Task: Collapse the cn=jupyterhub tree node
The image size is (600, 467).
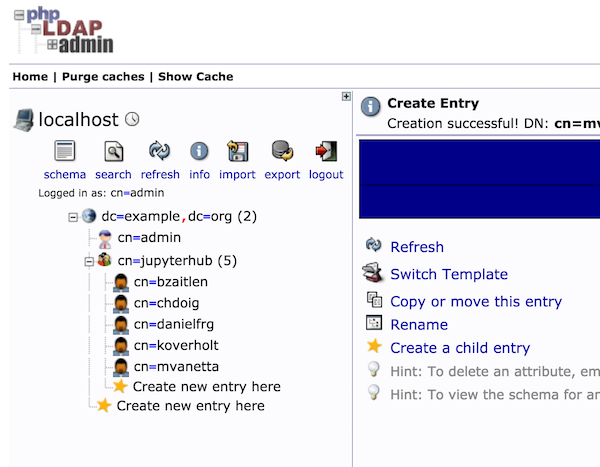Action: 89,261
